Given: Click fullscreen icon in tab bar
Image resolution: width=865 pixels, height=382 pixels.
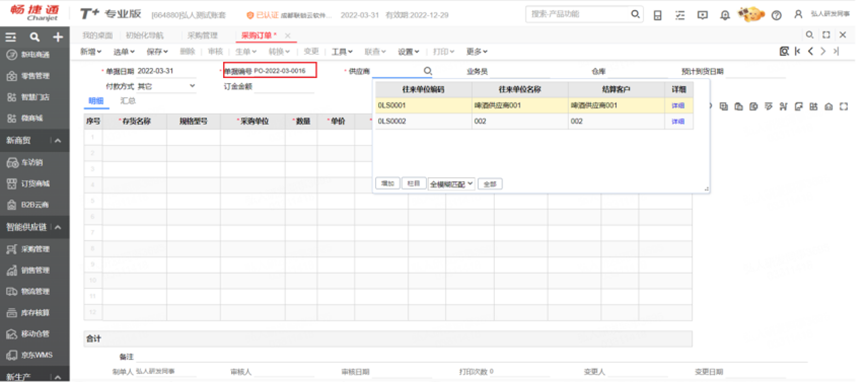Looking at the screenshot, I should click(826, 35).
